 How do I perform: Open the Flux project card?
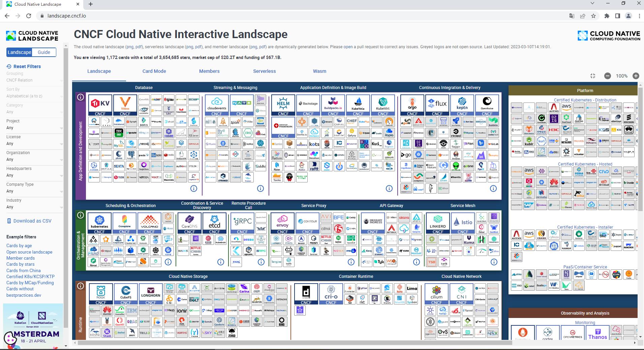437,105
